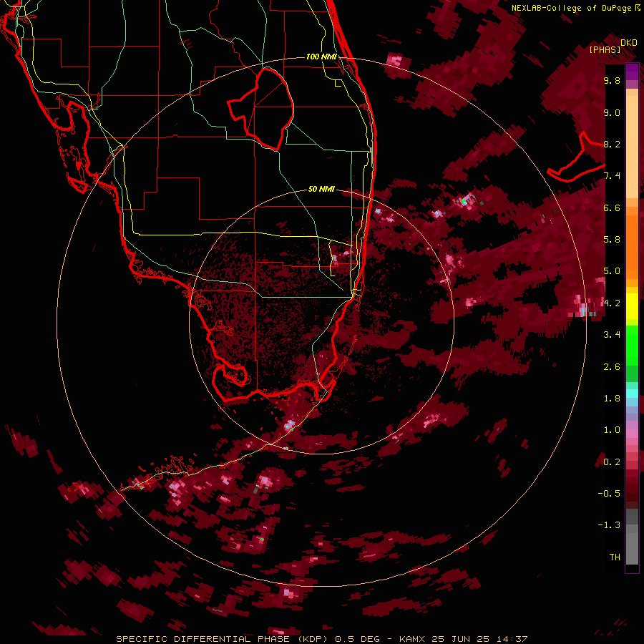The image size is (644, 644).
Task: Click the 3.4 legend value
Action: pos(612,335)
